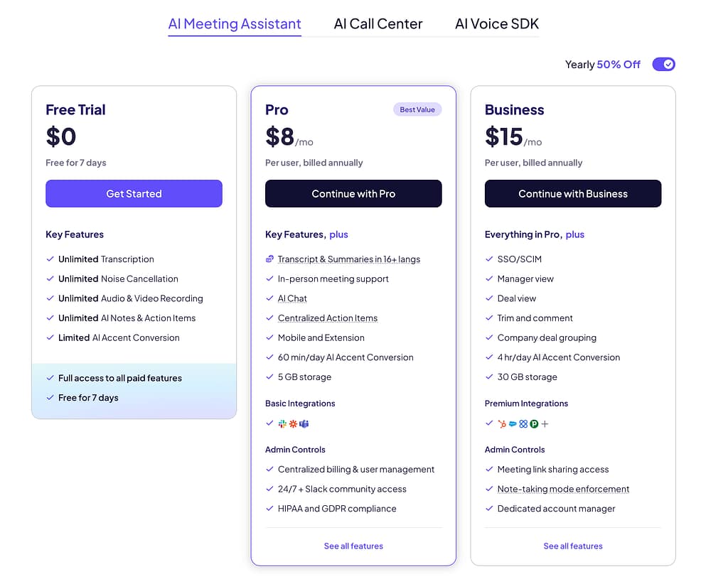The height and width of the screenshot is (584, 728).
Task: Expand See all features under Business
Action: [573, 546]
